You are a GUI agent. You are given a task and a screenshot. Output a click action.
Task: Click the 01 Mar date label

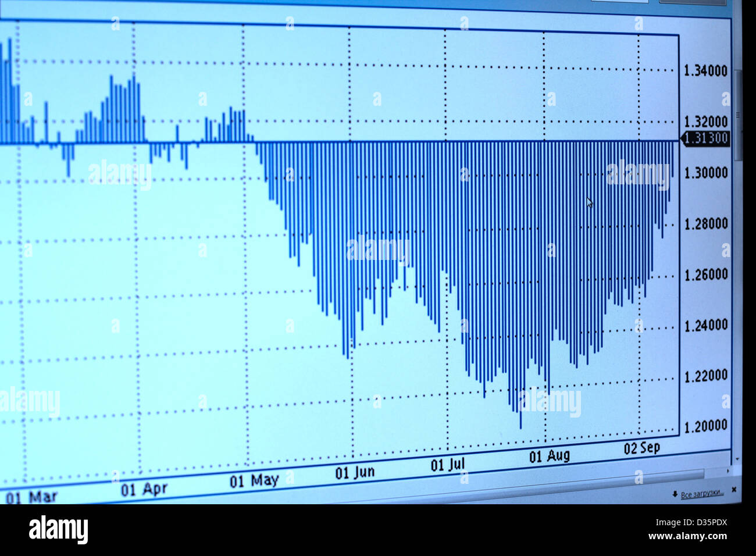click(31, 497)
